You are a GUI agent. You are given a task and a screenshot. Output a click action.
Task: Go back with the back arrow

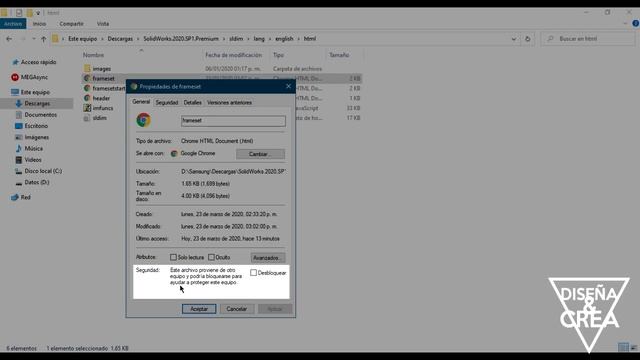pos(9,39)
